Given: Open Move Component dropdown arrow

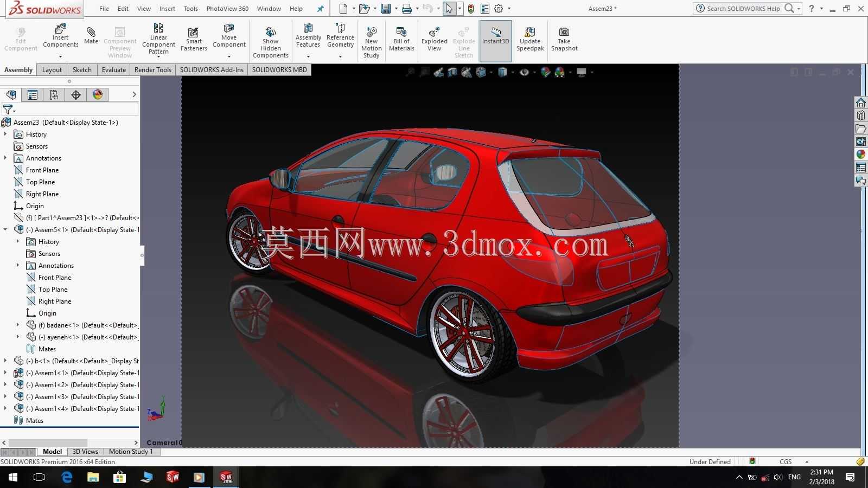Looking at the screenshot, I should tap(229, 56).
